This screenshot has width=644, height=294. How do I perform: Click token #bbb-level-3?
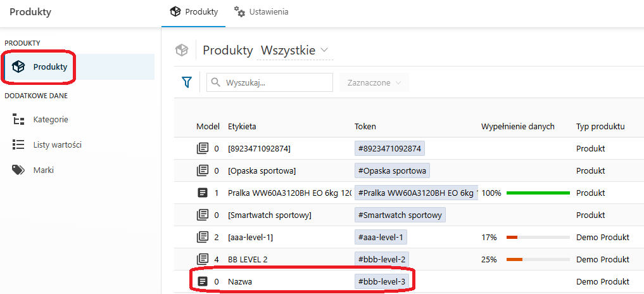point(382,282)
